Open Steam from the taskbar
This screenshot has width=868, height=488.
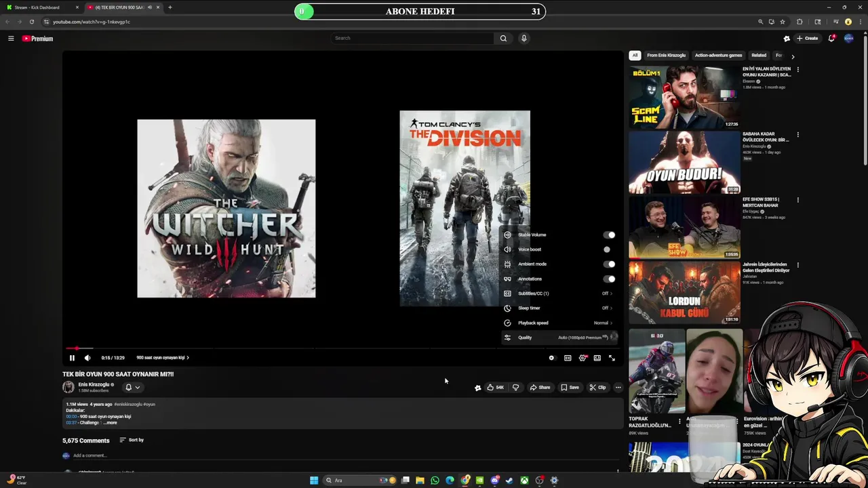point(509,481)
